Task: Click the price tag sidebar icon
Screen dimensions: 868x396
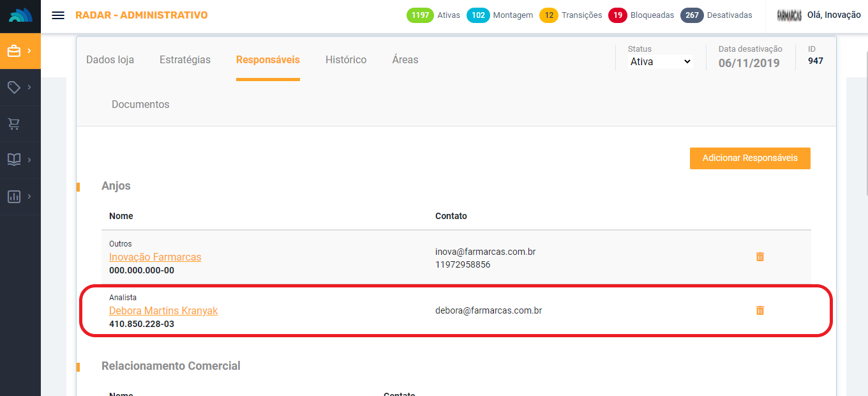Action: pos(14,88)
